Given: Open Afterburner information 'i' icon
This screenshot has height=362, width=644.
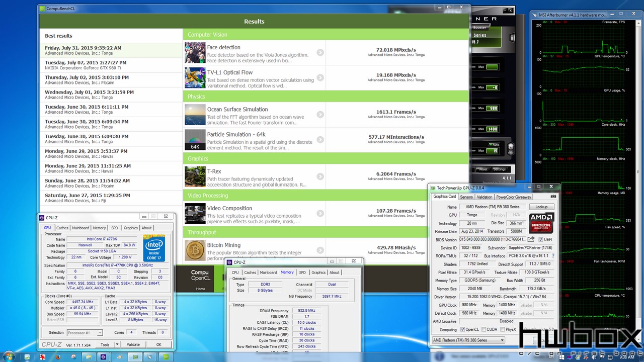Looking at the screenshot, I should (513, 37).
